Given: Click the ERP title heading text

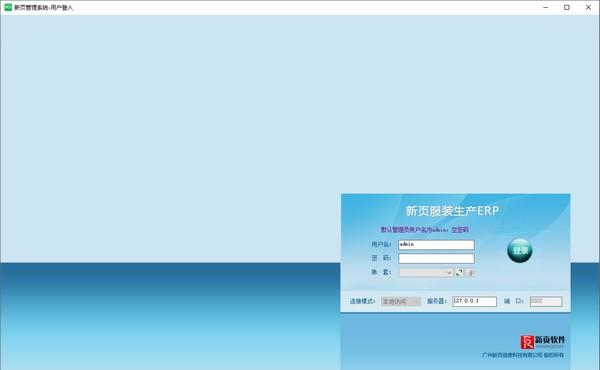Looking at the screenshot, I should tap(452, 210).
